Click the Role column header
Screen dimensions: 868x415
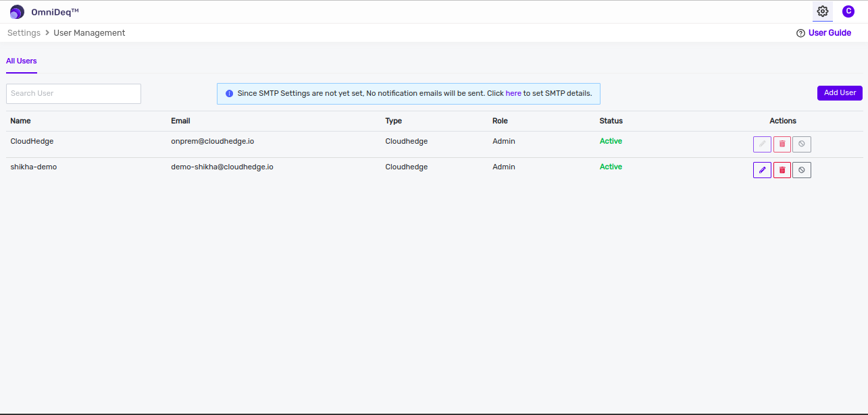point(500,121)
